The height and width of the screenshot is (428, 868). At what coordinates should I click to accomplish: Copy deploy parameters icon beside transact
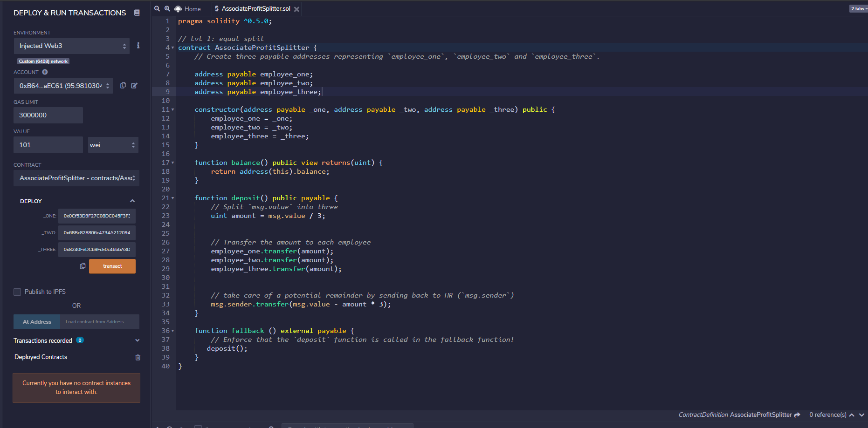pos(83,266)
